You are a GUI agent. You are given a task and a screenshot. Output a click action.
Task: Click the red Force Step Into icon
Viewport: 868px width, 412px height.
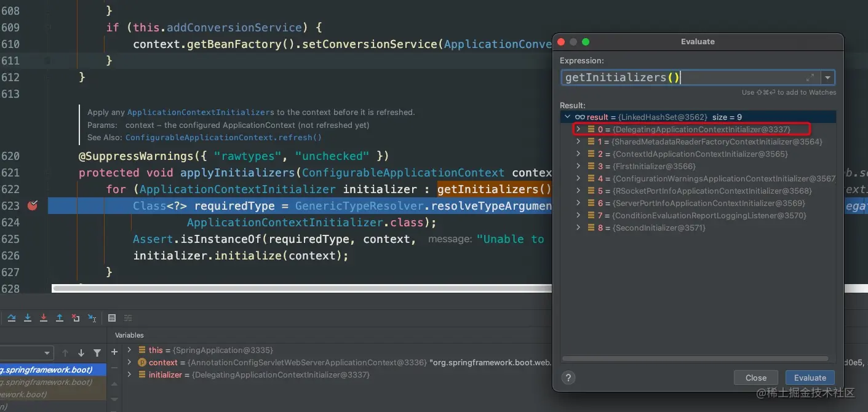(44, 318)
